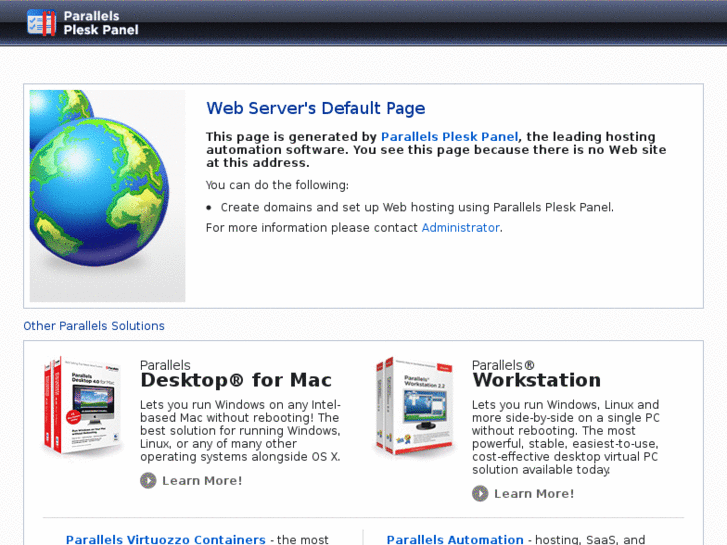Click the Other Parallels Solutions label
Screen dimensions: 727x545
point(94,326)
